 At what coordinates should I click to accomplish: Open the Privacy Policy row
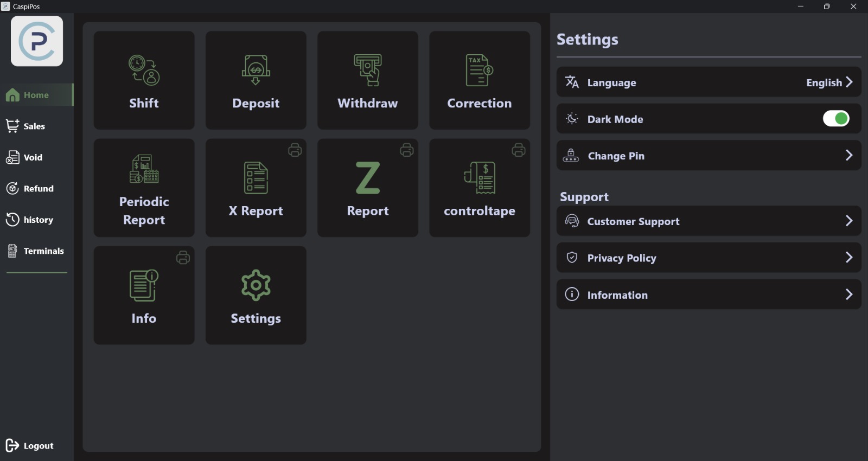click(708, 258)
